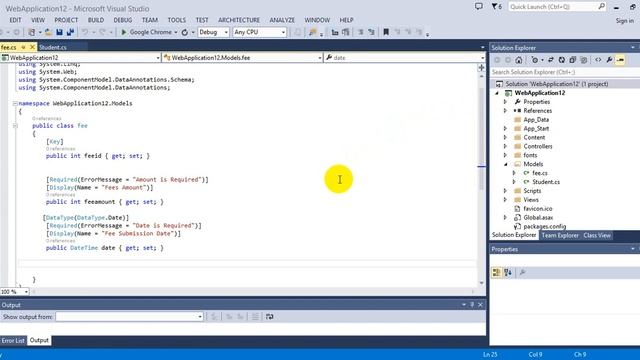Close the Output panel
Viewport: 640px width, 360px height.
pos(480,305)
